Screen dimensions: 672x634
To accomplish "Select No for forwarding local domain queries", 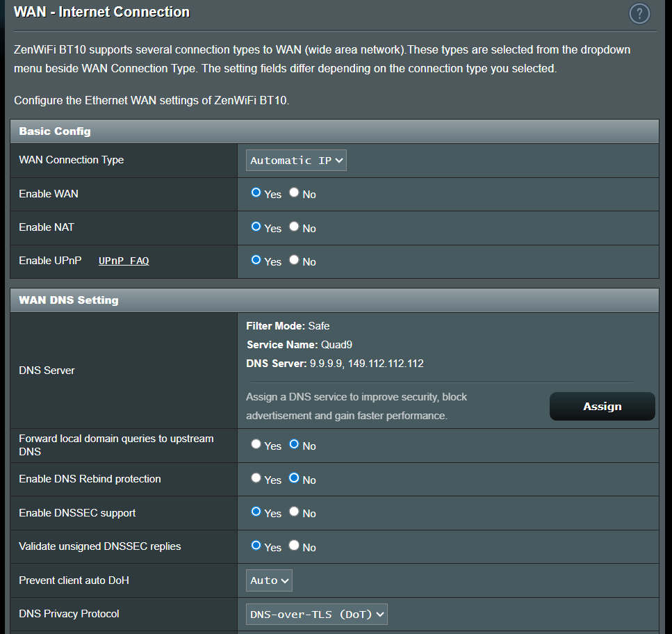I will tap(294, 444).
